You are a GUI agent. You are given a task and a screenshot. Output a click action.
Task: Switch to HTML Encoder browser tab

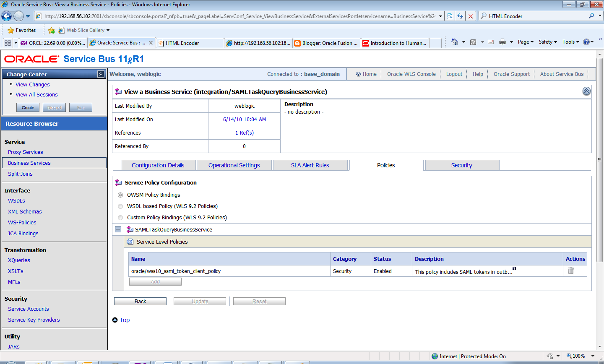coord(190,43)
